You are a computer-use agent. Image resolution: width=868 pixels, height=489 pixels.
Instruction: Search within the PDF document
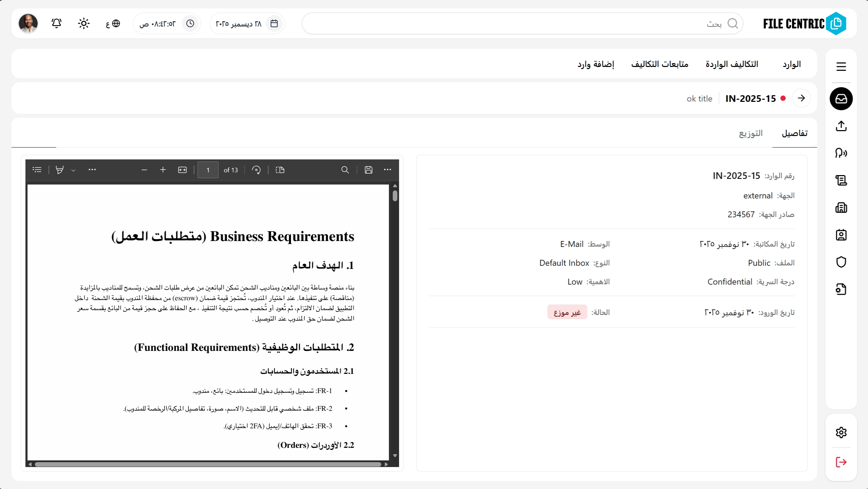click(x=345, y=170)
